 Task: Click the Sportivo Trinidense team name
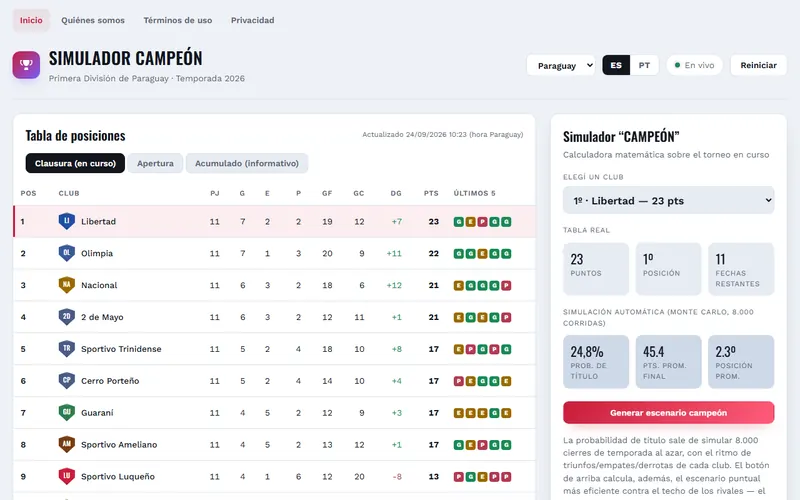121,349
